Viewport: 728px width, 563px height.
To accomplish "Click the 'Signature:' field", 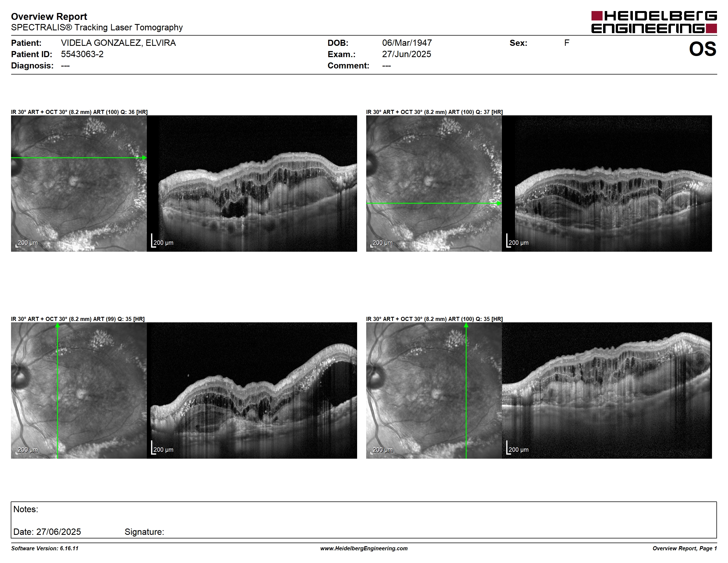I will 144,532.
